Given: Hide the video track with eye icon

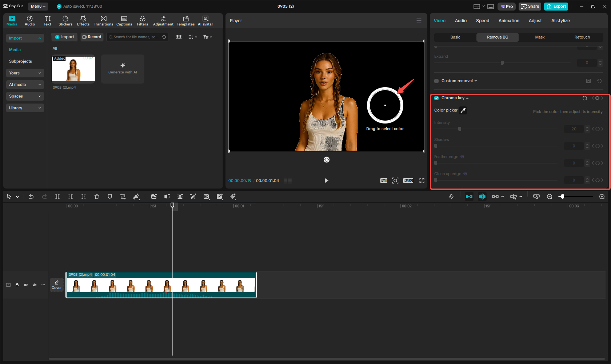Looking at the screenshot, I should tap(26, 285).
